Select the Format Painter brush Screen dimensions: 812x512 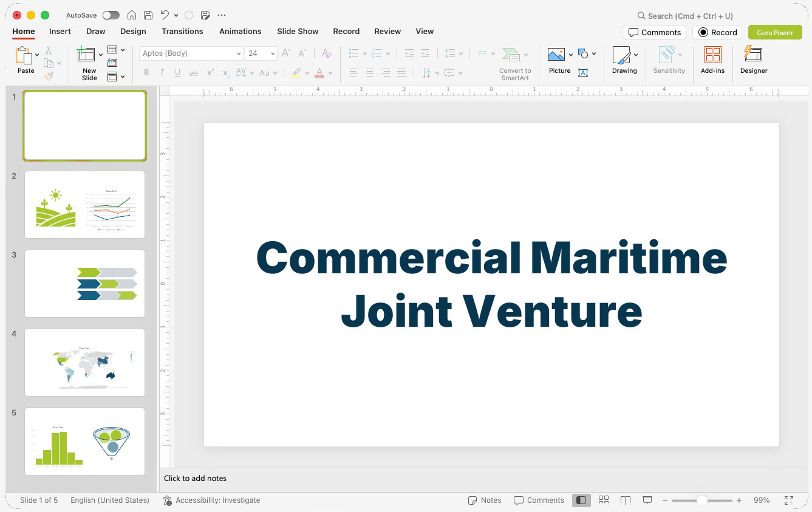(49, 76)
